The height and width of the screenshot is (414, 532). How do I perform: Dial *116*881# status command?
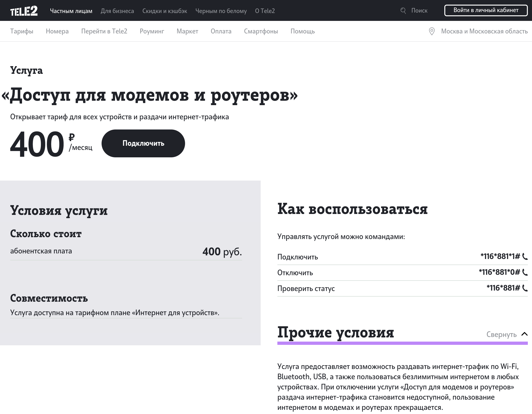pyautogui.click(x=503, y=288)
